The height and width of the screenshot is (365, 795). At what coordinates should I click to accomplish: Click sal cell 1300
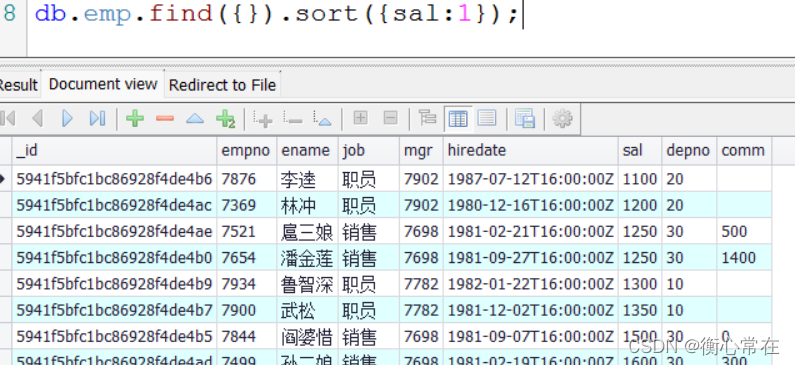(640, 284)
